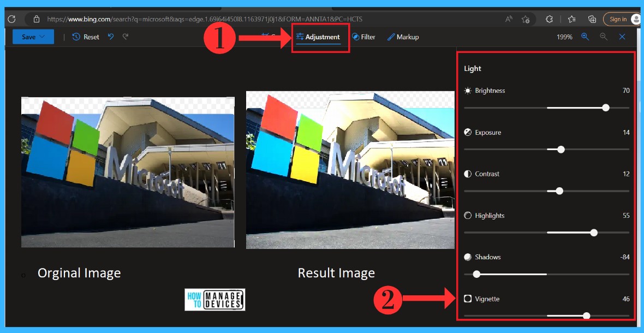644x333 pixels.
Task: Click the Brightness value 70
Action: point(626,90)
